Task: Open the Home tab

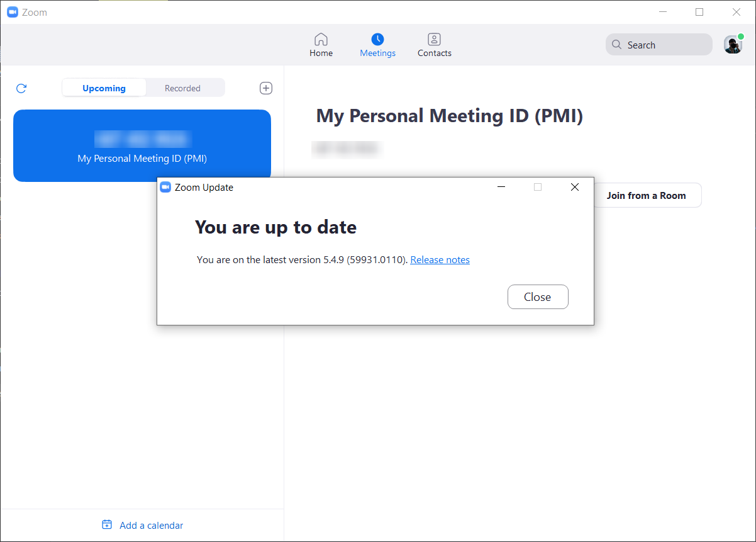Action: click(x=321, y=45)
